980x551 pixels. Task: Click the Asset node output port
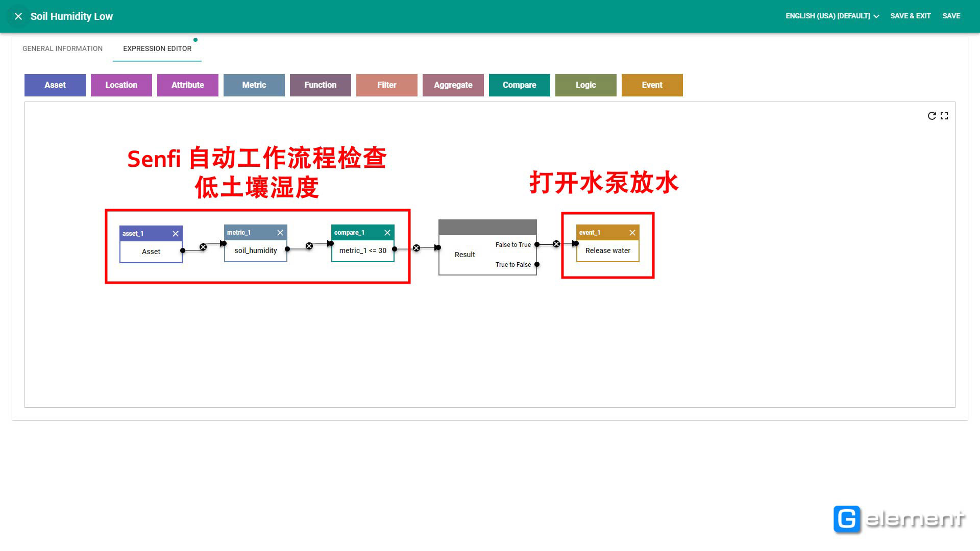coord(183,251)
